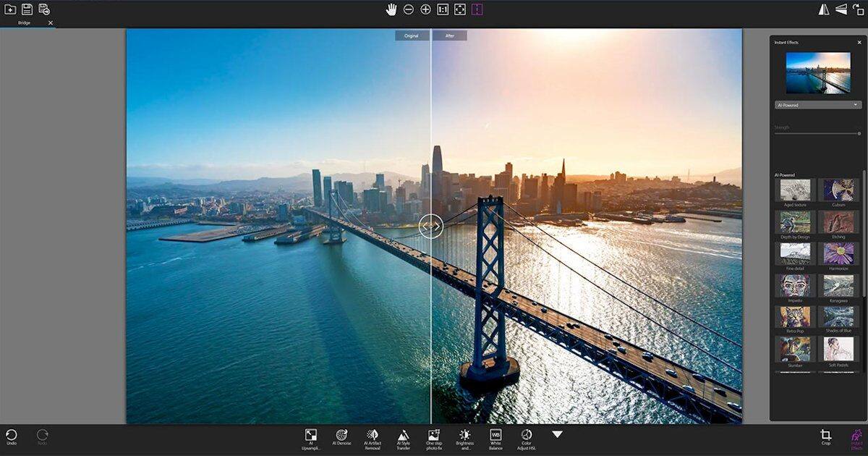Apply One-step photo fix
This screenshot has width=868, height=456.
click(433, 436)
